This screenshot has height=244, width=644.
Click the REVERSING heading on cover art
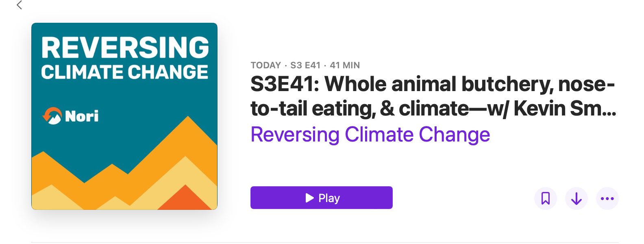125,48
